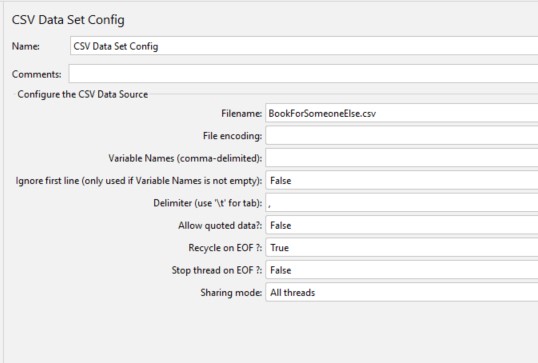The width and height of the screenshot is (538, 363).
Task: Select the Filename field with BookForSomeoneElse.csv
Action: (402, 113)
